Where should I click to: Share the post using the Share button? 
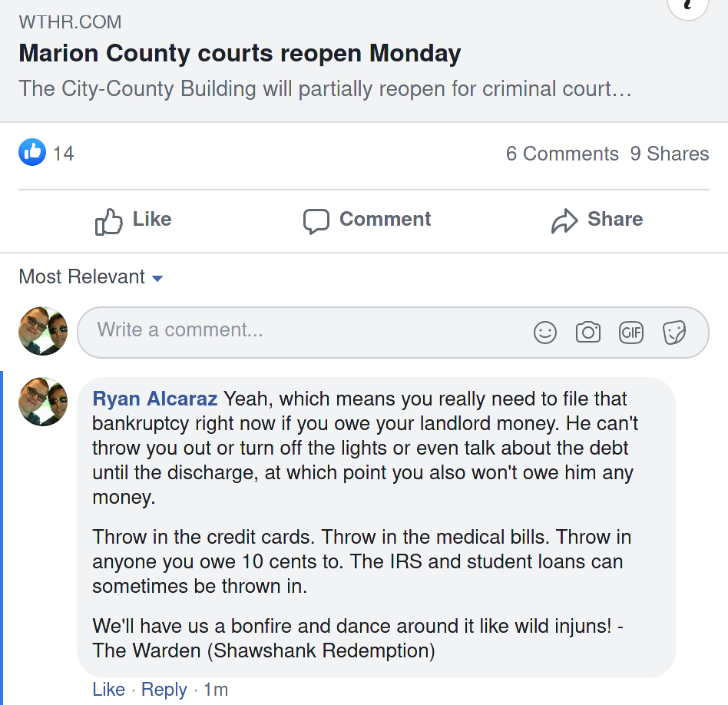coord(597,220)
